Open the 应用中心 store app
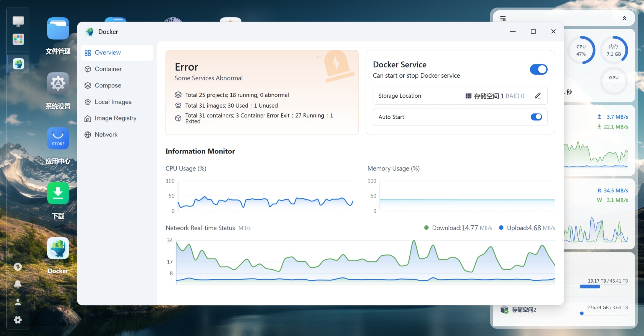This screenshot has height=336, width=644. tap(58, 138)
